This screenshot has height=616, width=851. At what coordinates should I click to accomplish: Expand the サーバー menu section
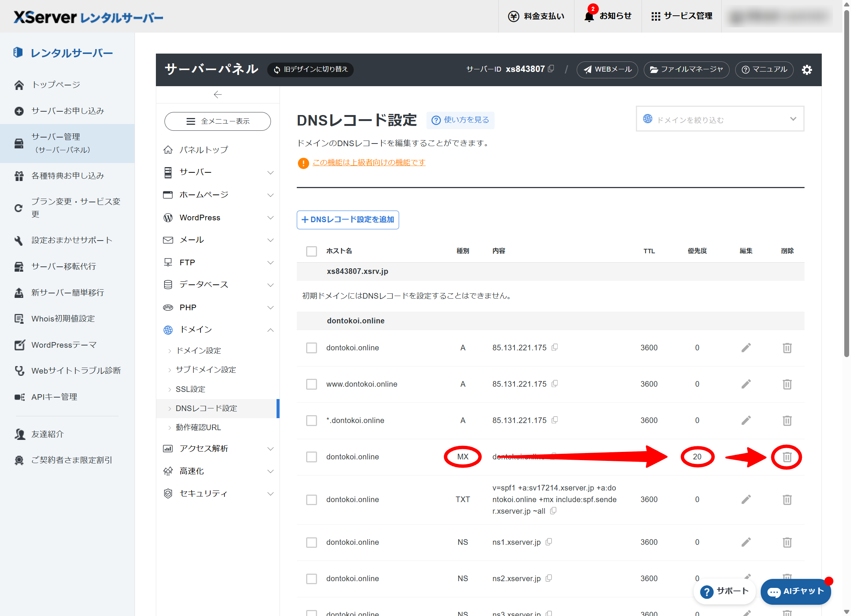tap(218, 172)
